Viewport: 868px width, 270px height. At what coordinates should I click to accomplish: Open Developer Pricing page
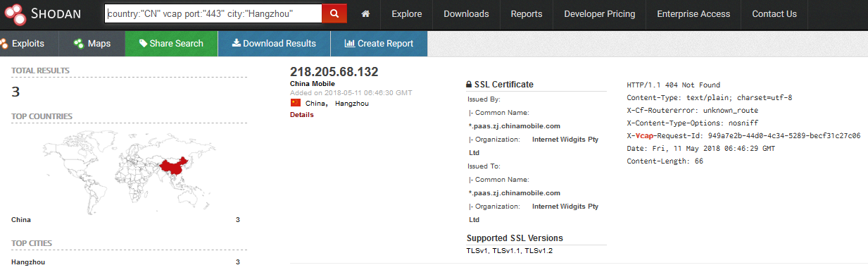coord(600,13)
